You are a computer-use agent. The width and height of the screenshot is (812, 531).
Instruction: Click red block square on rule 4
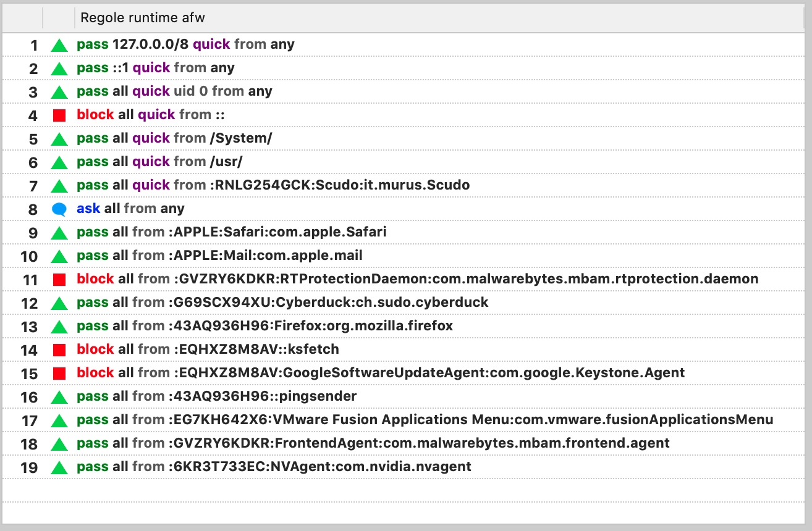(x=59, y=115)
